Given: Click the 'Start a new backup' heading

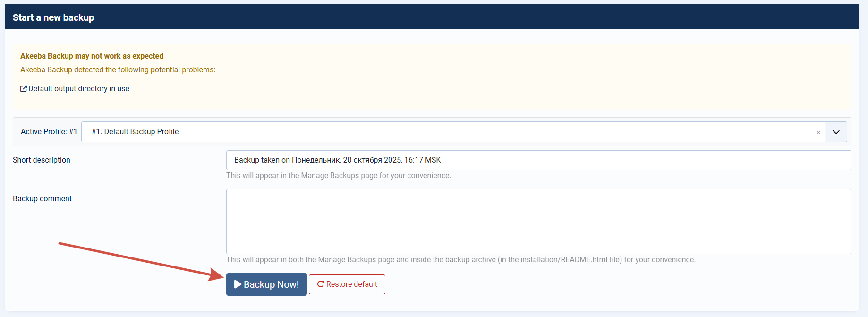Looking at the screenshot, I should click(x=53, y=17).
